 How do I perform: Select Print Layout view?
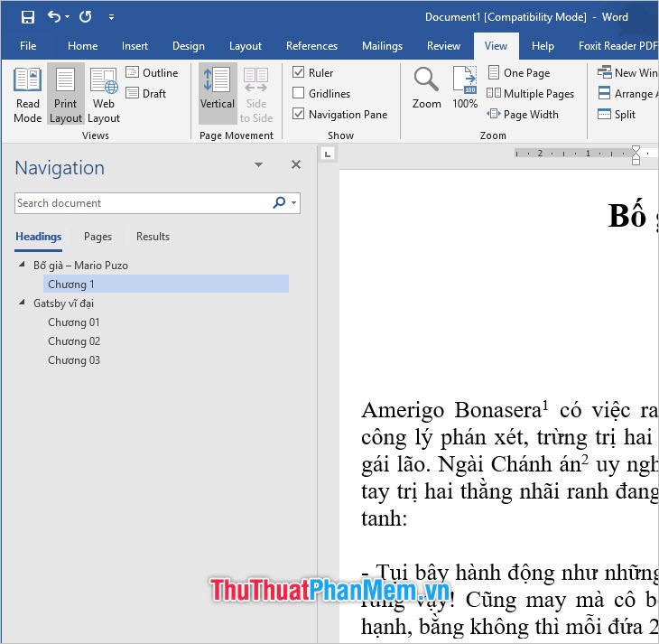coord(66,95)
